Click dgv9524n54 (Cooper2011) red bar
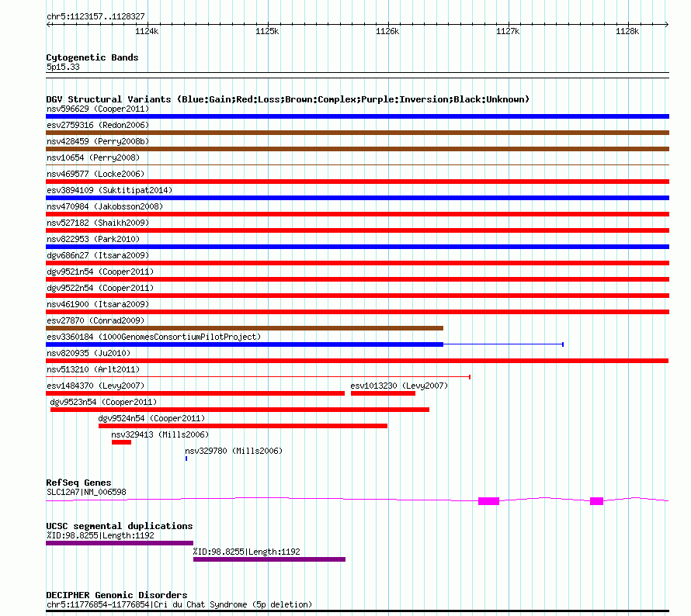Image resolution: width=691 pixels, height=616 pixels. point(243,426)
